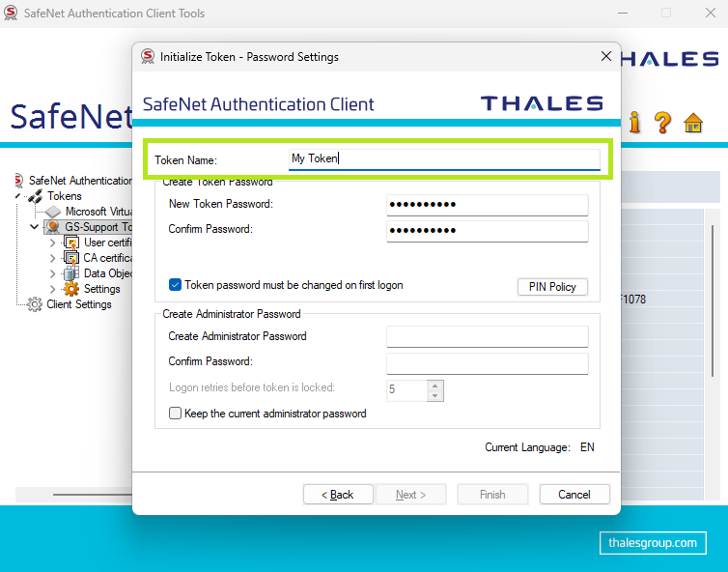Select the SafeNet Authentication root node

pos(80,181)
